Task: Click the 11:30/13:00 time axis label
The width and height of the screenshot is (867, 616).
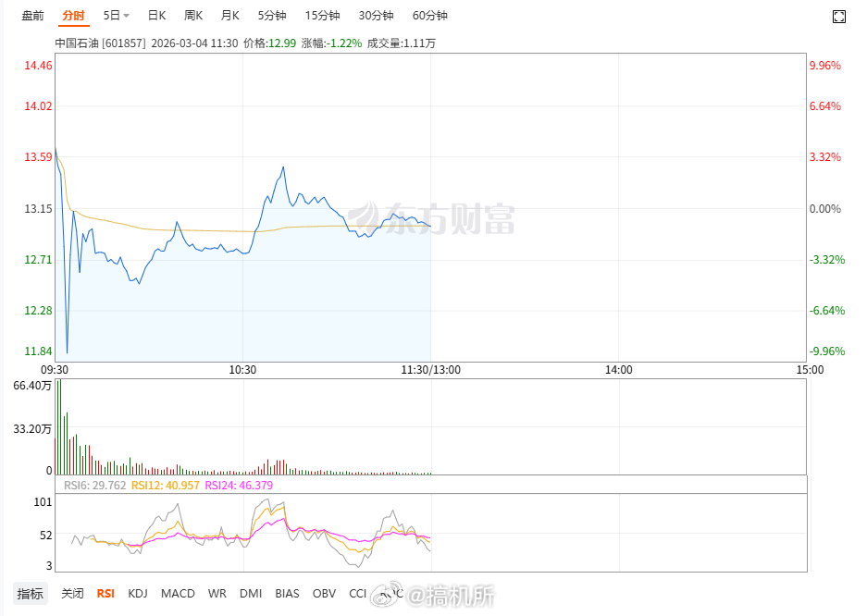Action: pyautogui.click(x=431, y=370)
